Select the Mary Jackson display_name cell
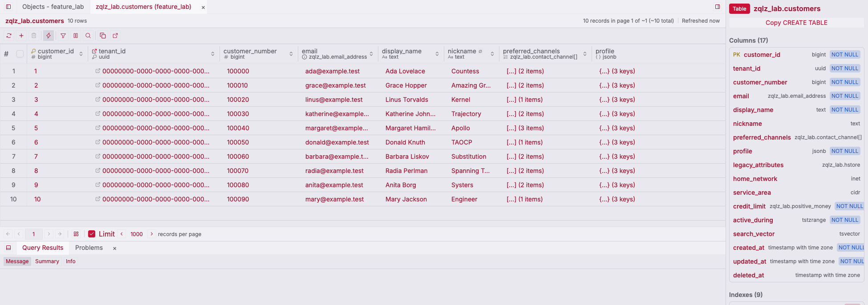868x305 pixels. 411,199
